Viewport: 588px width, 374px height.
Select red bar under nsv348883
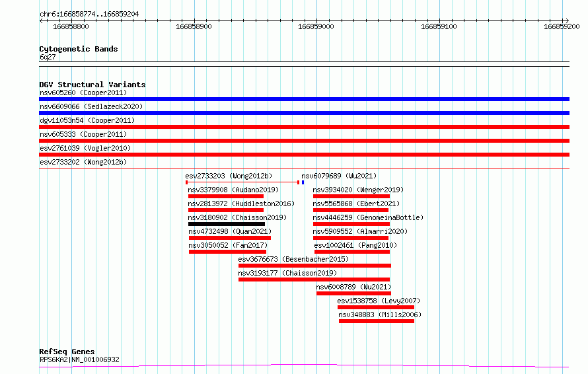[x=377, y=321]
